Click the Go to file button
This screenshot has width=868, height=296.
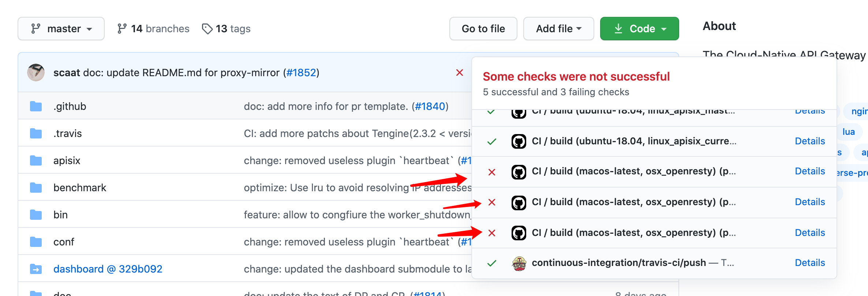coord(483,28)
